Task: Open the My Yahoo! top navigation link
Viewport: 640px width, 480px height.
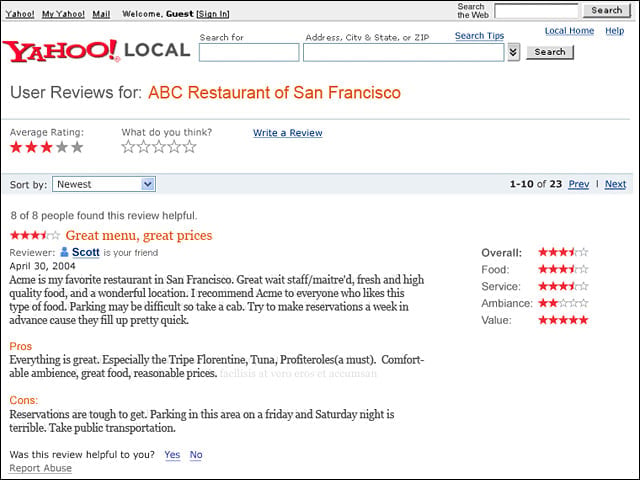Action: 63,14
